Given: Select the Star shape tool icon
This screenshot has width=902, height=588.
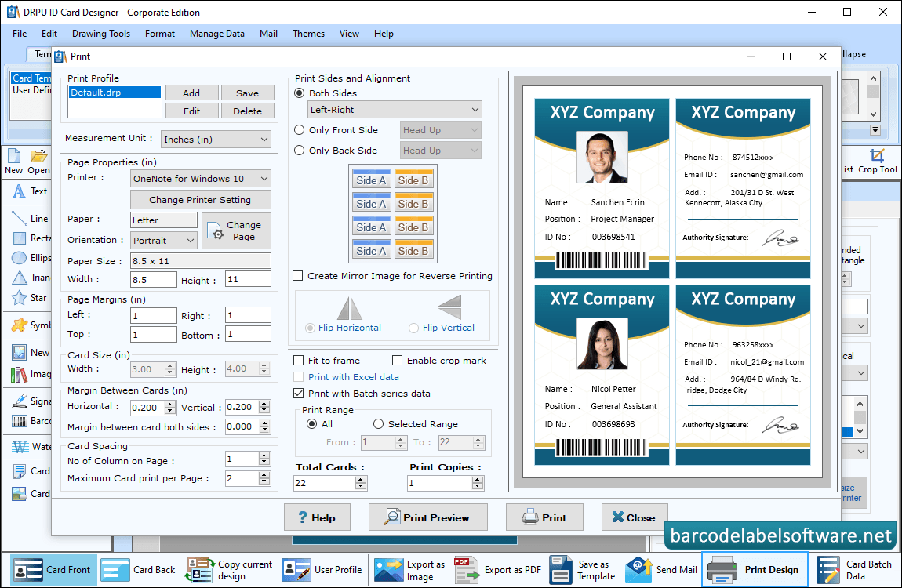Looking at the screenshot, I should pyautogui.click(x=20, y=298).
